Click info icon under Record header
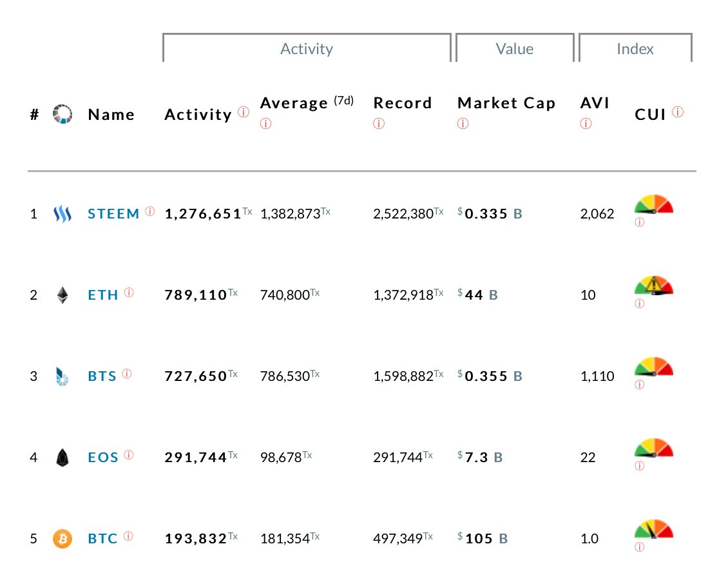The image size is (728, 582). click(379, 124)
